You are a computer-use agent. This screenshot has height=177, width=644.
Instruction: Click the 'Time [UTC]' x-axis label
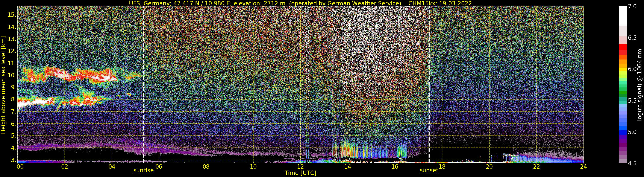tap(300, 173)
